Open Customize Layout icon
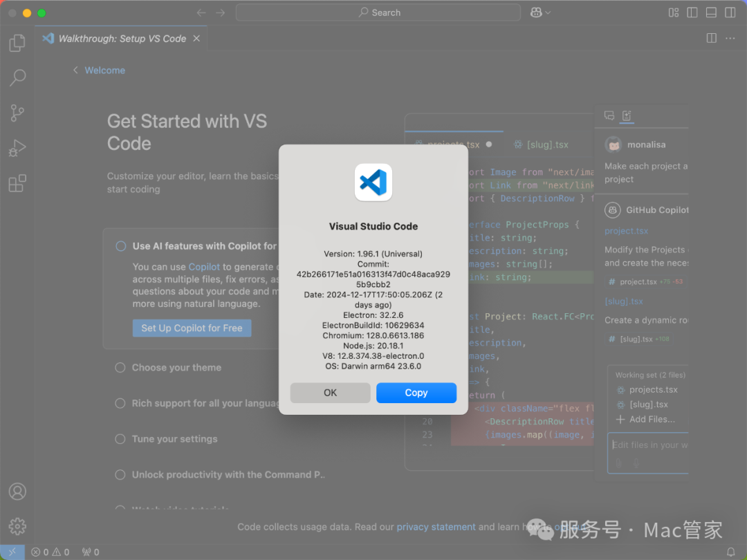The height and width of the screenshot is (560, 747). coord(673,13)
